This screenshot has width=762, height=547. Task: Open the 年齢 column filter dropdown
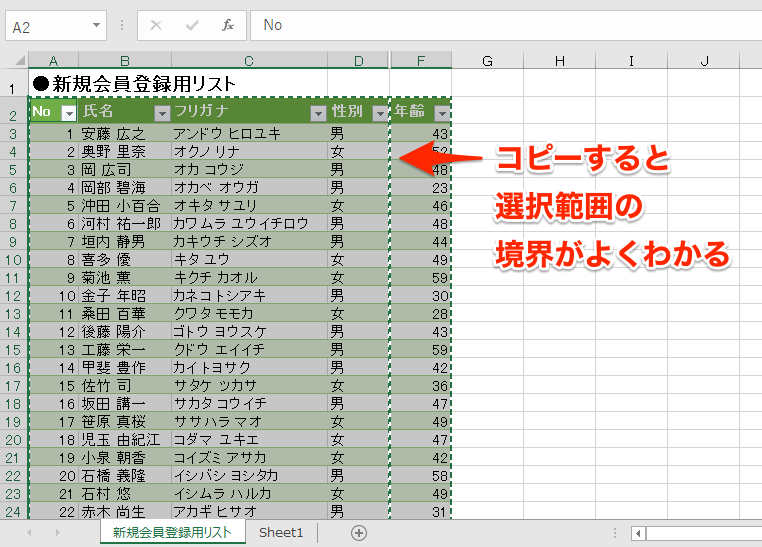pos(442,113)
